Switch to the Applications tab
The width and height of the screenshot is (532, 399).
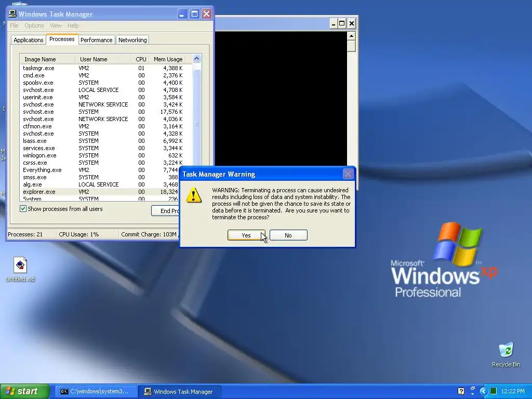pos(29,39)
